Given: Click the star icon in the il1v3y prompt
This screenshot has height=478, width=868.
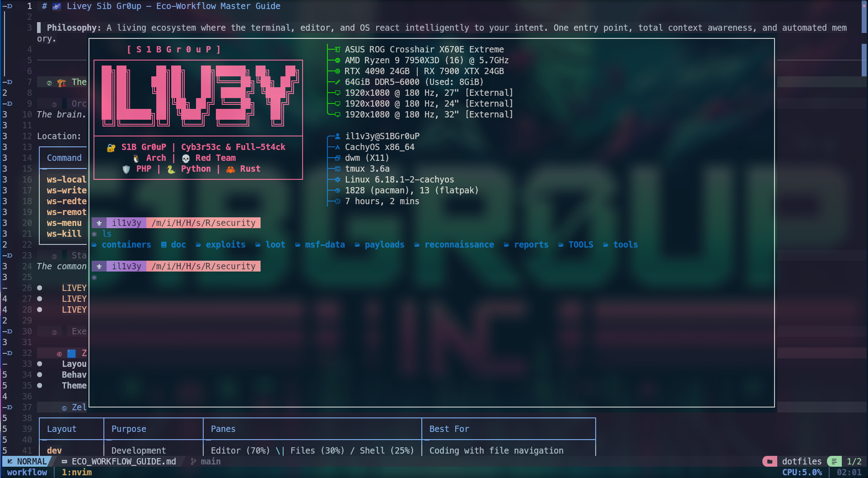Looking at the screenshot, I should click(x=99, y=222).
